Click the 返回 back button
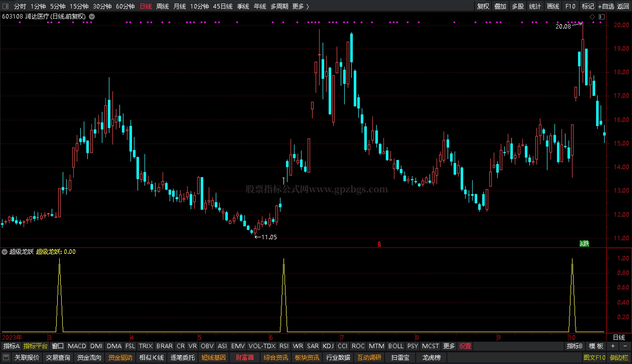The image size is (632, 364). tap(623, 6)
